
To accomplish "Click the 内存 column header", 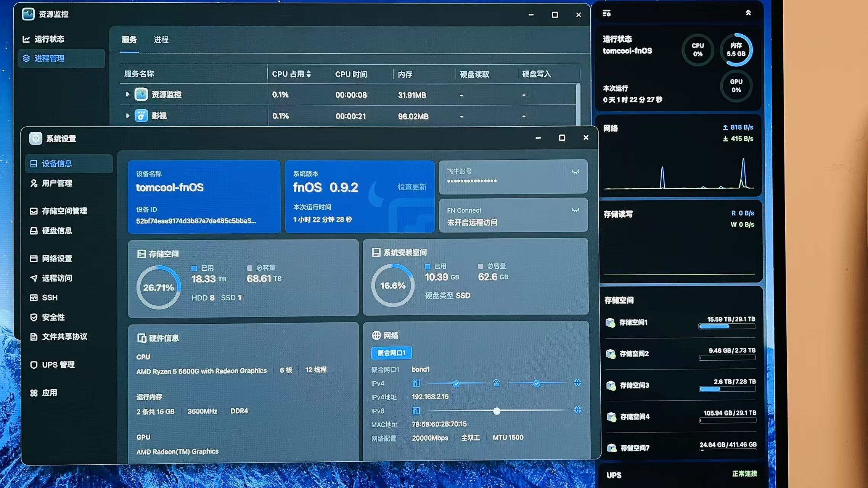I will pos(405,74).
